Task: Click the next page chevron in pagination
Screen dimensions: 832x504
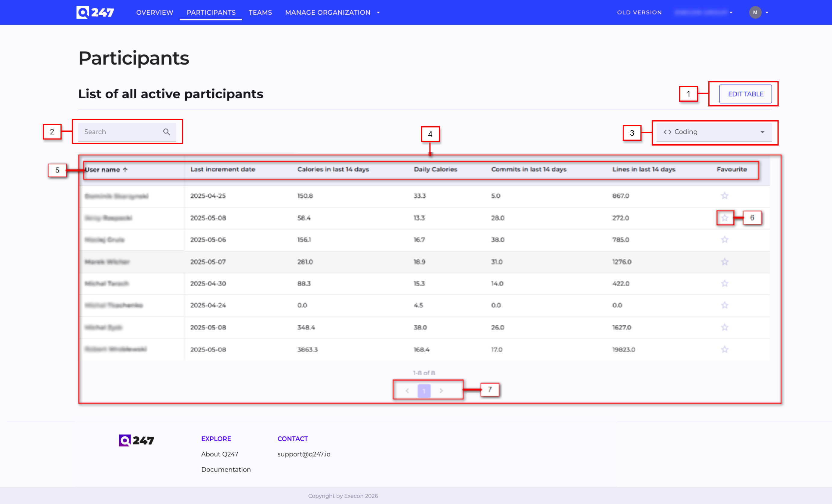Action: click(442, 391)
